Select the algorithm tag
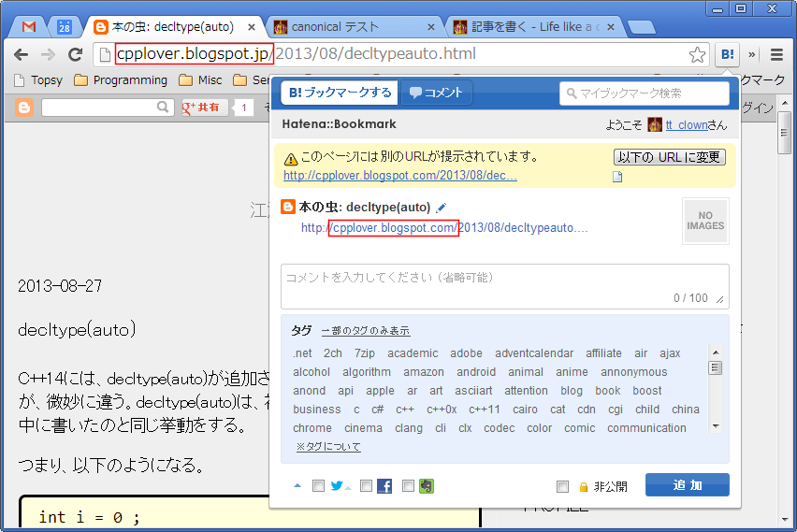 367,372
